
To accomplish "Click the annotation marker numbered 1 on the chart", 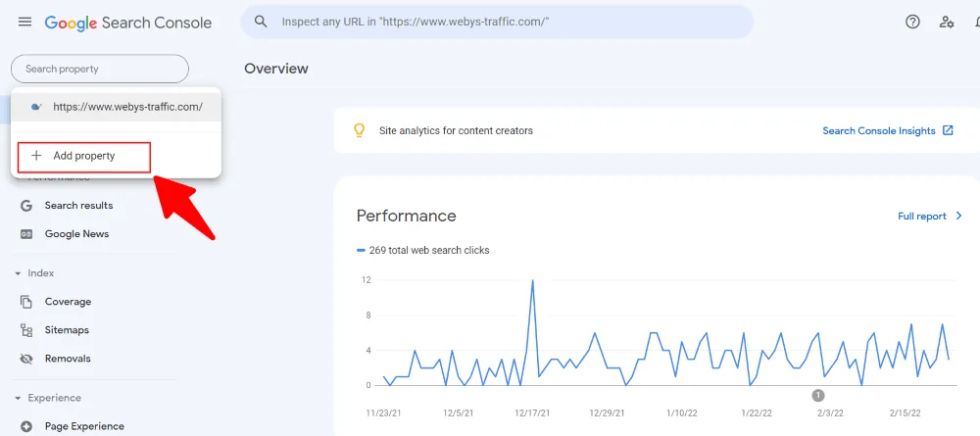I will click(818, 396).
